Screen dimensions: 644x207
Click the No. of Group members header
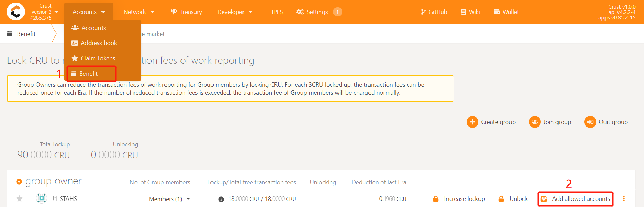point(160,182)
